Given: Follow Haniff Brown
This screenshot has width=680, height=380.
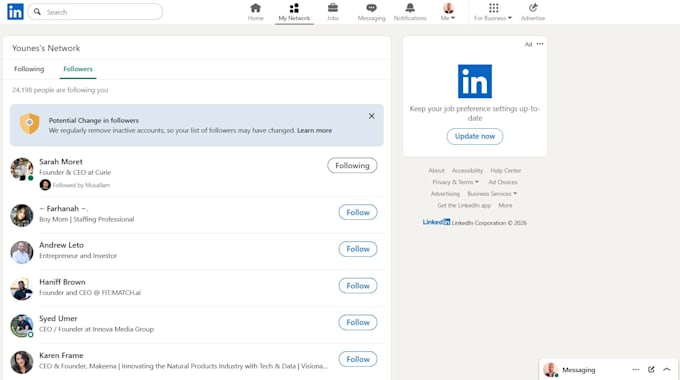Looking at the screenshot, I should (x=358, y=286).
